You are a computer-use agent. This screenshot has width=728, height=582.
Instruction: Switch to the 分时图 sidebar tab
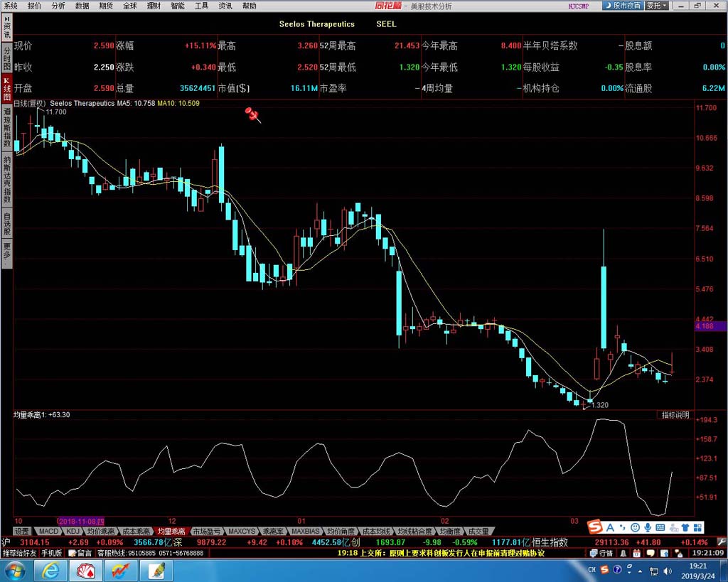click(6, 58)
